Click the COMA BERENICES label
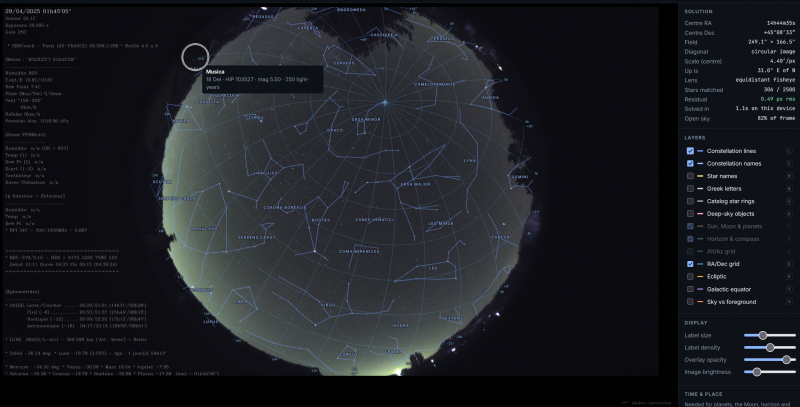This screenshot has height=407, width=800. [359, 251]
